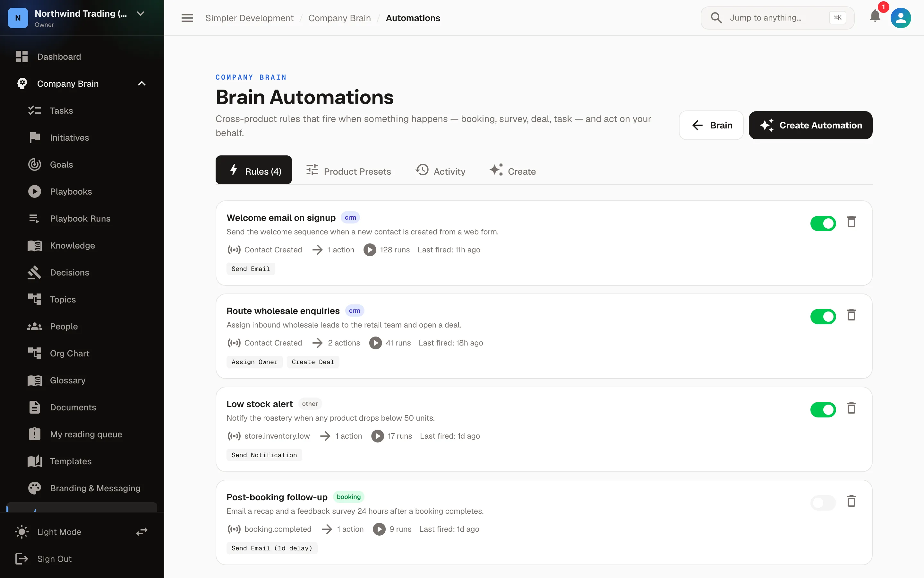
Task: Click the Company Brain head icon
Action: tap(22, 83)
